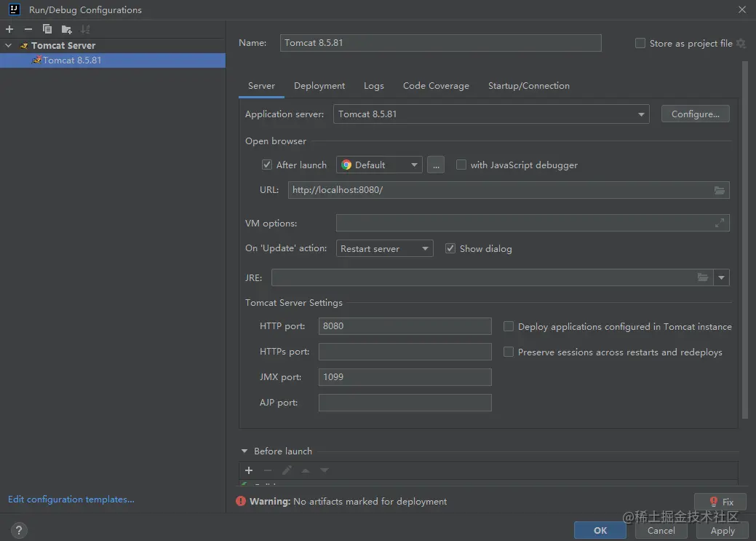
Task: Select Tomcat 8.5.81 in the tree
Action: (113, 60)
